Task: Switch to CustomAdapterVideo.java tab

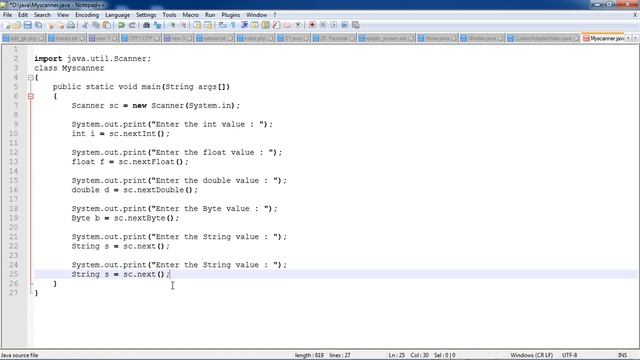Action: [x=542, y=38]
